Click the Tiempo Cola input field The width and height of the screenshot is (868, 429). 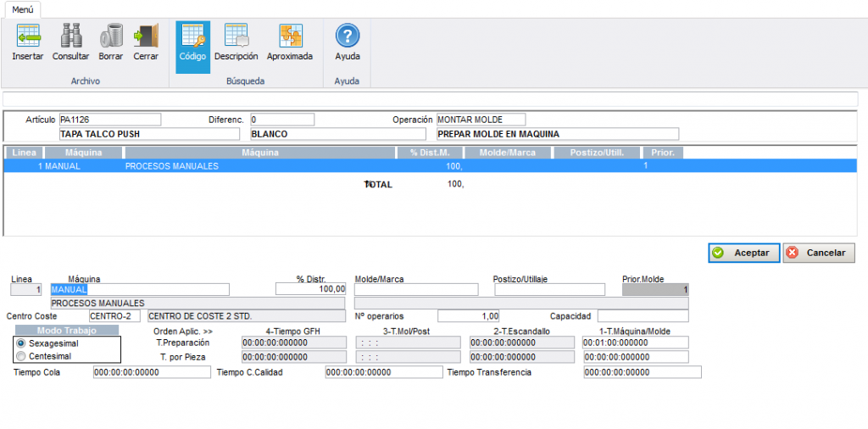(x=151, y=372)
